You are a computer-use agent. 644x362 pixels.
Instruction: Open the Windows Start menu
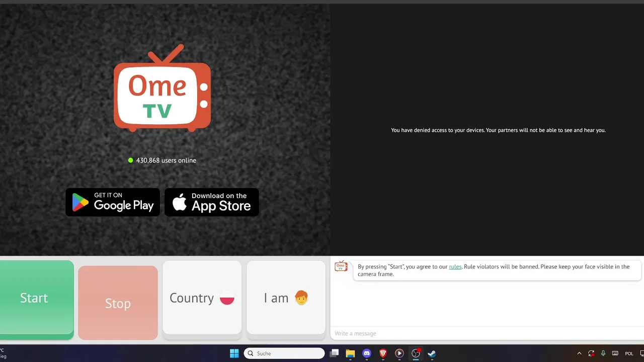click(x=234, y=353)
